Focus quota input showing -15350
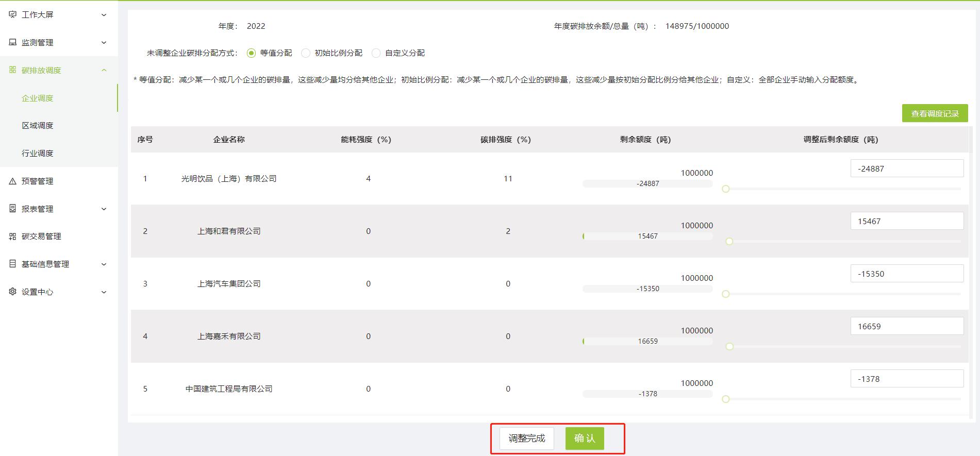 coord(907,274)
